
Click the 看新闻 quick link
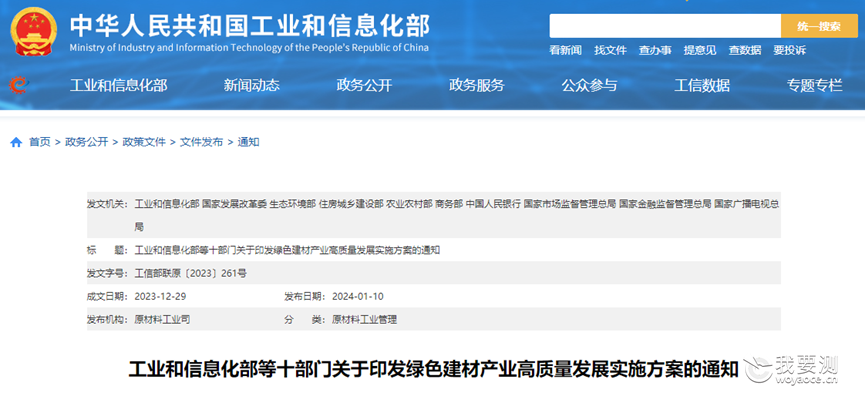[x=565, y=50]
